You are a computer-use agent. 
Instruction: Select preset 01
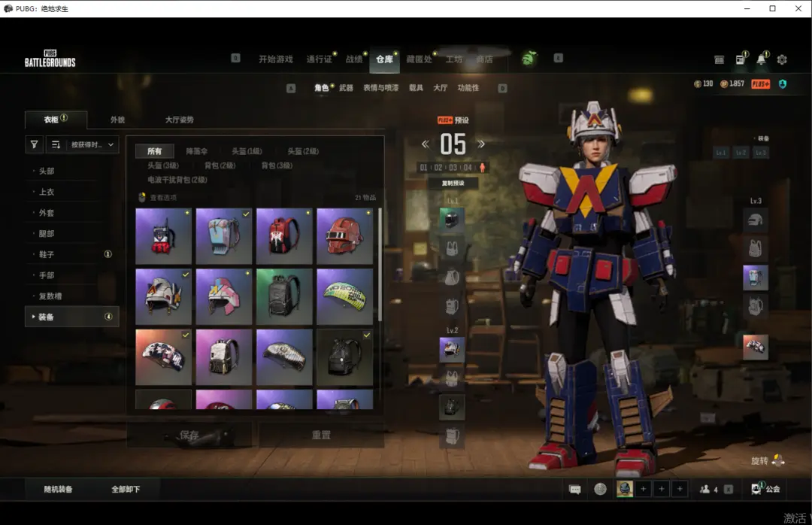pyautogui.click(x=423, y=168)
